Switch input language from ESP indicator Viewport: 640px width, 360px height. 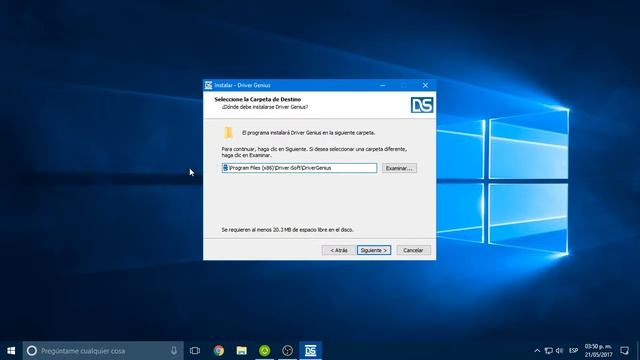pyautogui.click(x=573, y=351)
